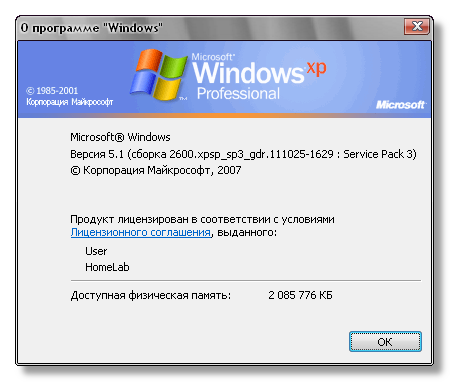Click the Windows XP flag logo
Screen dimensions: 450x382
pos(159,75)
